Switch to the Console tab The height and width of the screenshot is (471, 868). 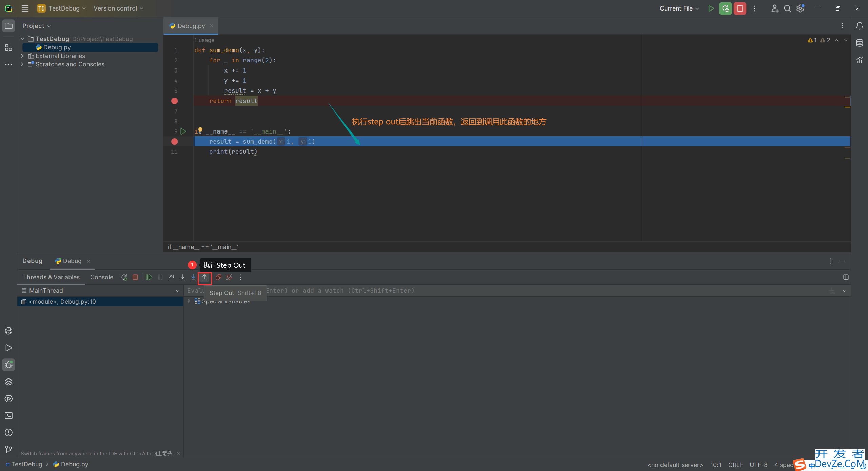point(102,277)
